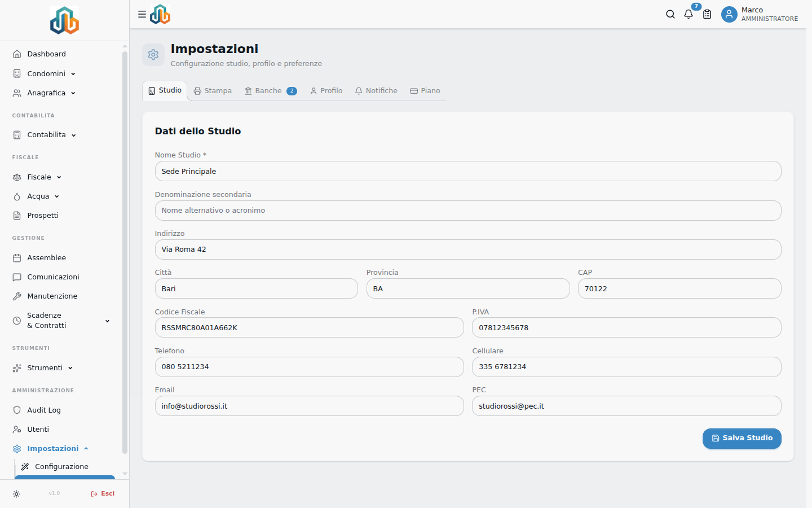
Task: Toggle light/dark theme sun icon
Action: click(16, 494)
